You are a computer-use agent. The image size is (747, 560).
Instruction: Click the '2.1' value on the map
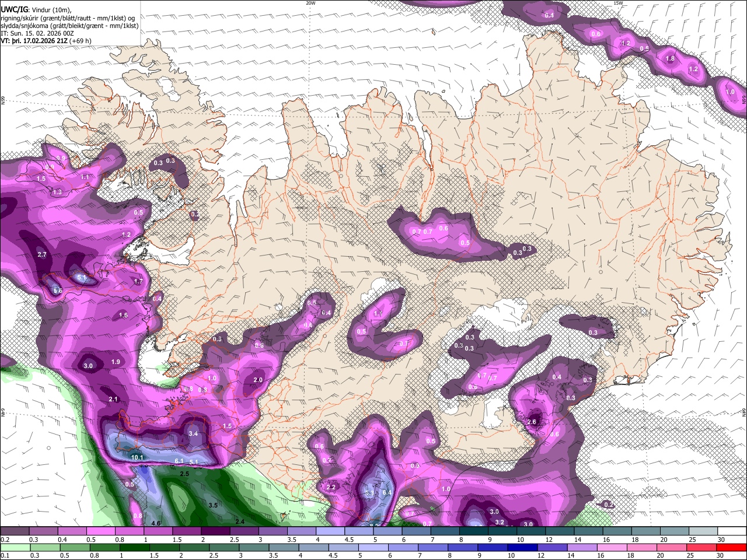click(114, 400)
